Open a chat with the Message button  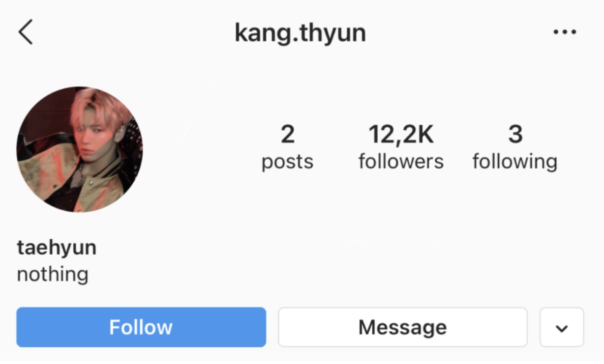403,327
